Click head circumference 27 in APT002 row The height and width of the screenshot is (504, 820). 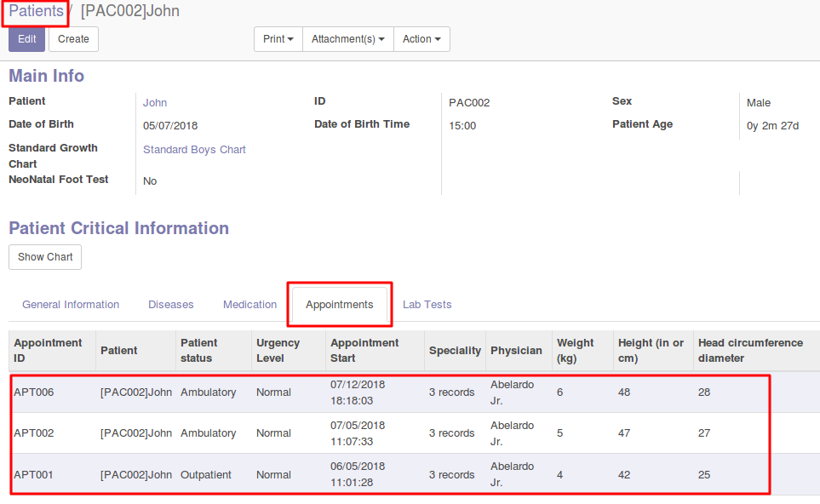[704, 432]
